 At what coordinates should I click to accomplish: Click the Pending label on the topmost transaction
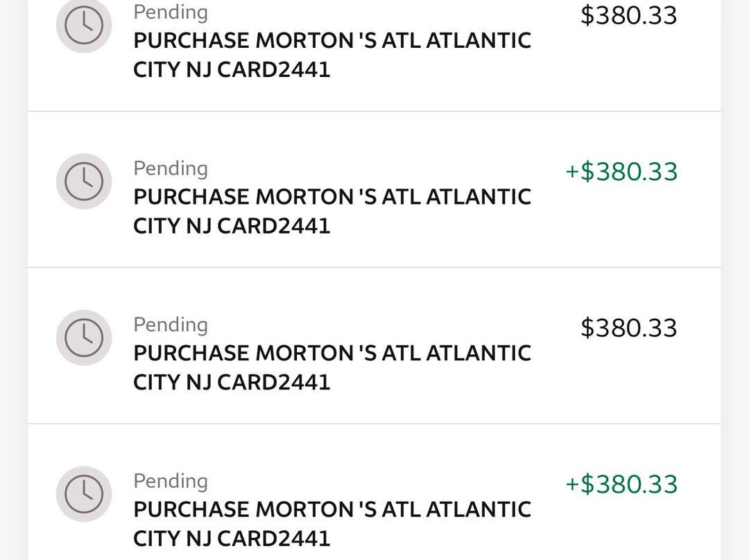tap(171, 12)
